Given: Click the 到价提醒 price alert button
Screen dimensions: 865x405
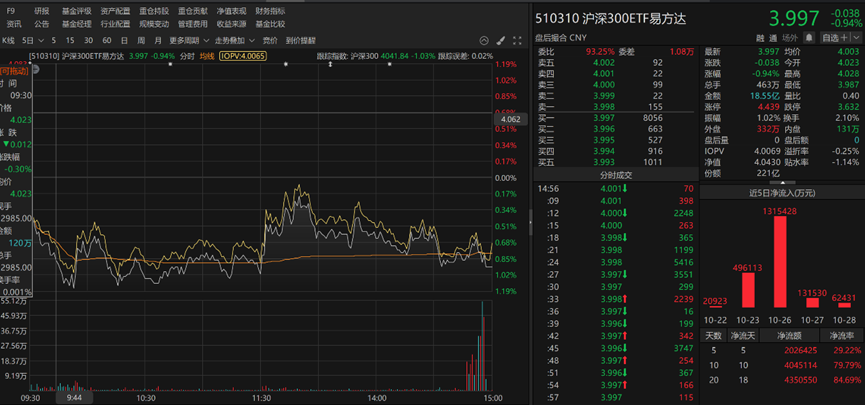Looking at the screenshot, I should [x=301, y=40].
